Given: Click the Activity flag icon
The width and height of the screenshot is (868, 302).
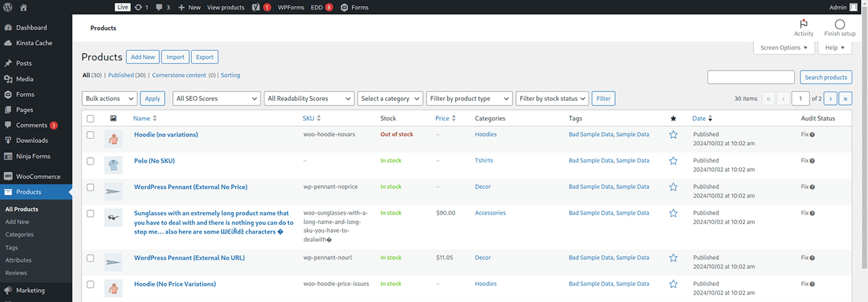Looking at the screenshot, I should (804, 24).
